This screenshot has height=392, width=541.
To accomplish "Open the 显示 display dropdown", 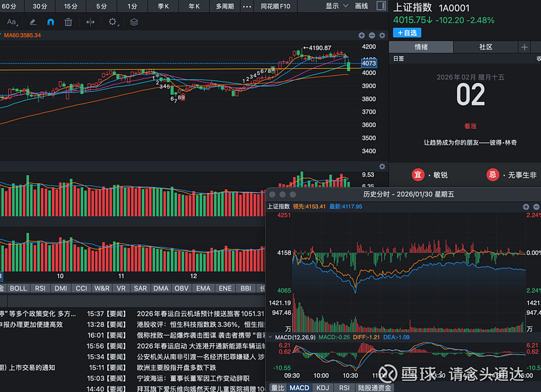I will pyautogui.click(x=333, y=6).
